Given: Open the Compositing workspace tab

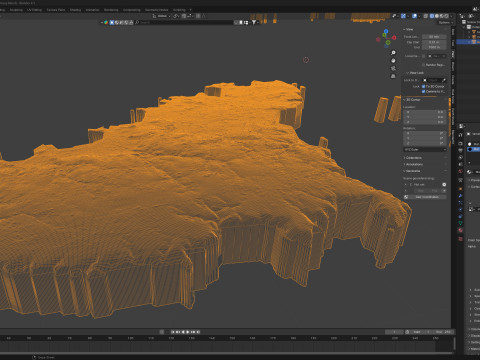Looking at the screenshot, I should (x=132, y=10).
